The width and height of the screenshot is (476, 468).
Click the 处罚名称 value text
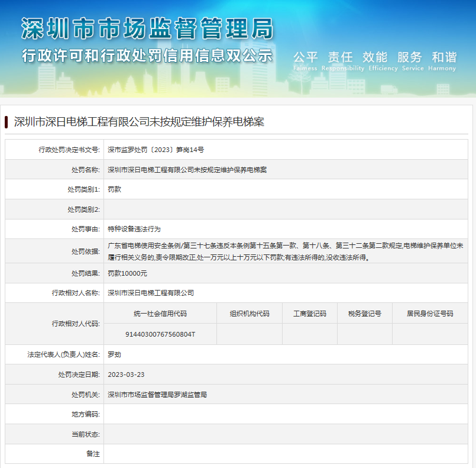pyautogui.click(x=187, y=170)
